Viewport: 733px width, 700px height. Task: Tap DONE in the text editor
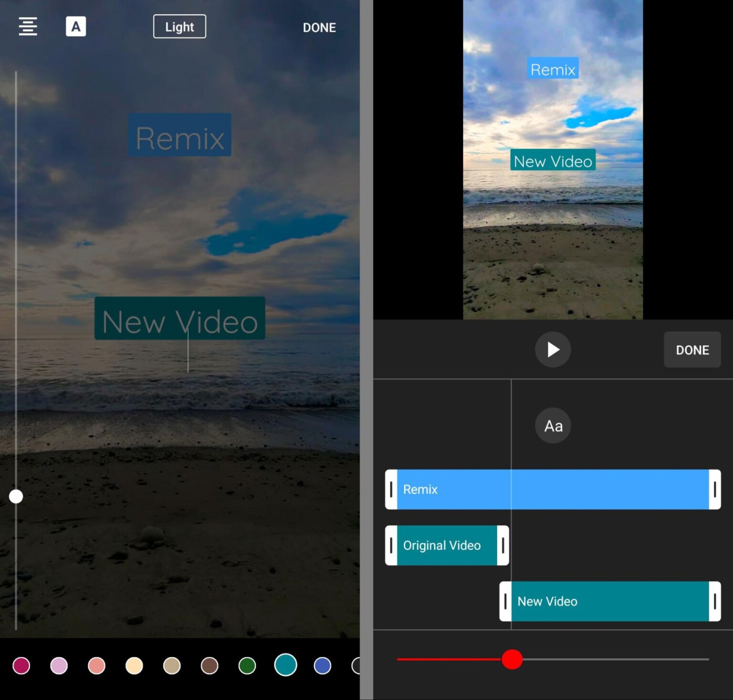(319, 27)
